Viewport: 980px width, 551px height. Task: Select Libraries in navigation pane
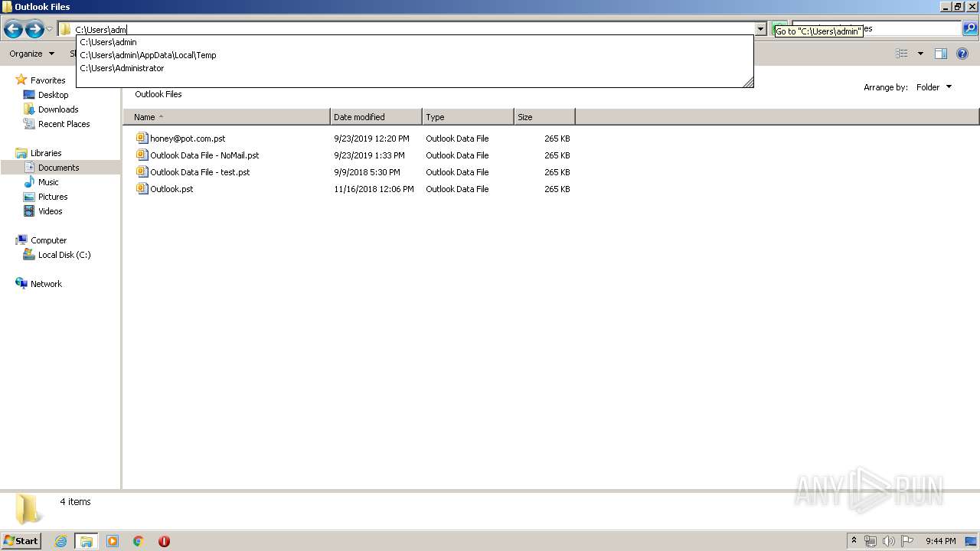pyautogui.click(x=46, y=153)
